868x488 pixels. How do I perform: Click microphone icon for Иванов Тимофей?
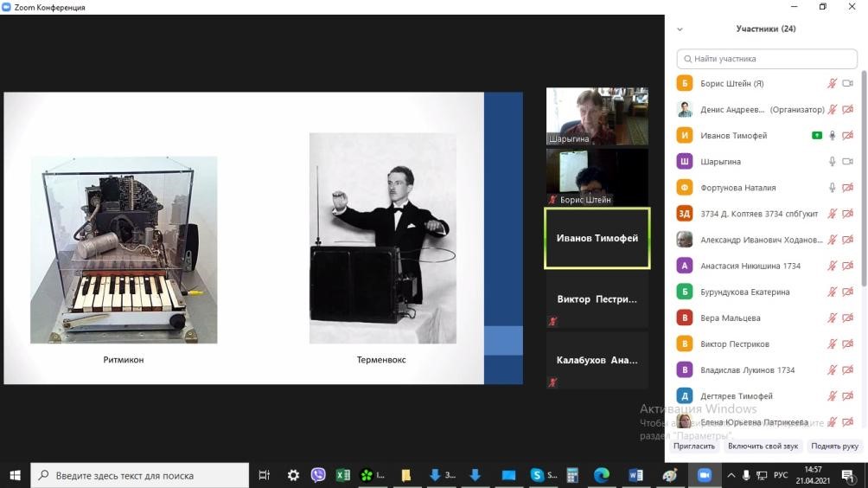click(832, 136)
